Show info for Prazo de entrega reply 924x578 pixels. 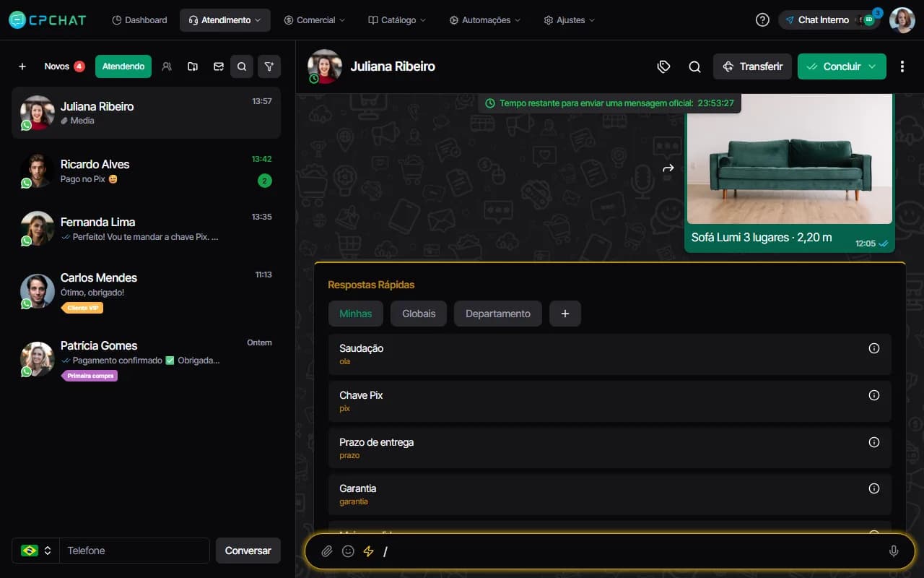click(x=874, y=442)
